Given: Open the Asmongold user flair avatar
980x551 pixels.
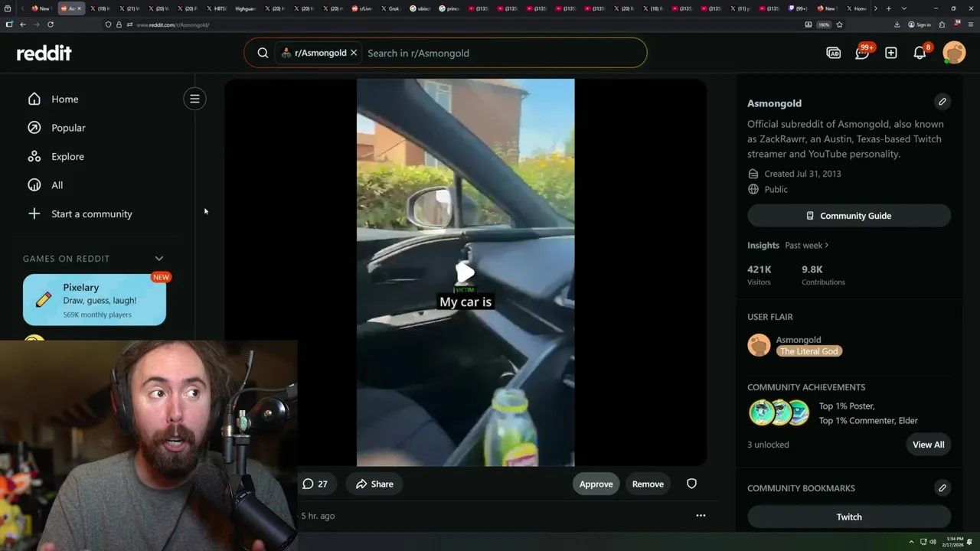Looking at the screenshot, I should 759,345.
